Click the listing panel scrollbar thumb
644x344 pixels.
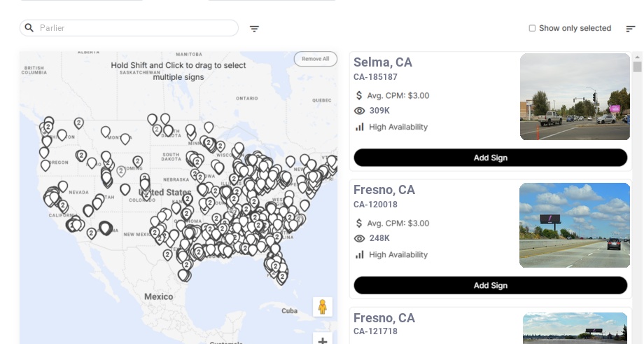click(637, 67)
